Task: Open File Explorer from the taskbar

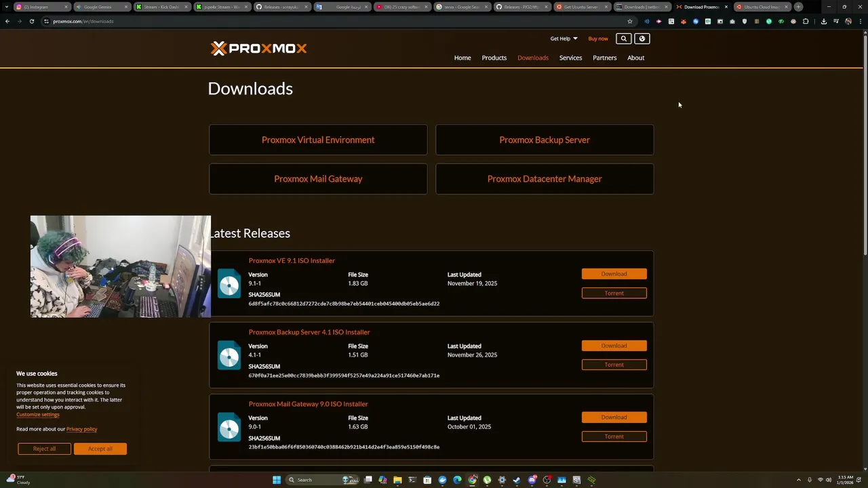Action: 397,480
